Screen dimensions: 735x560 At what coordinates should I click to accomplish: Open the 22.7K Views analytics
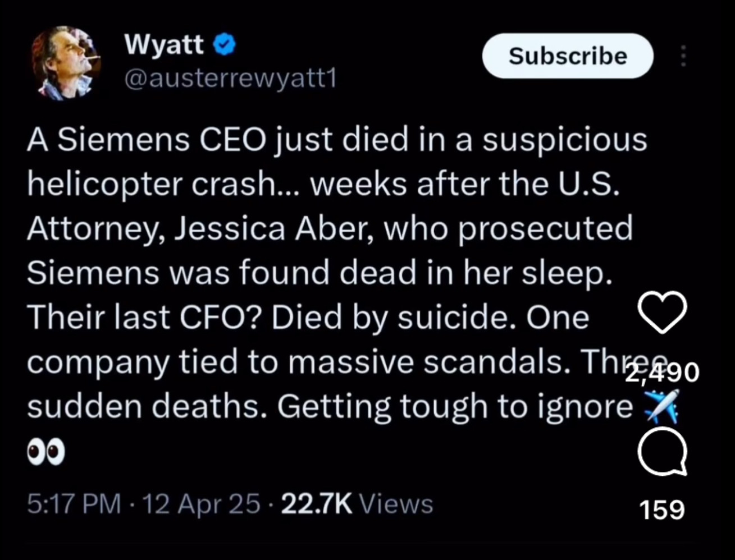coord(357,504)
